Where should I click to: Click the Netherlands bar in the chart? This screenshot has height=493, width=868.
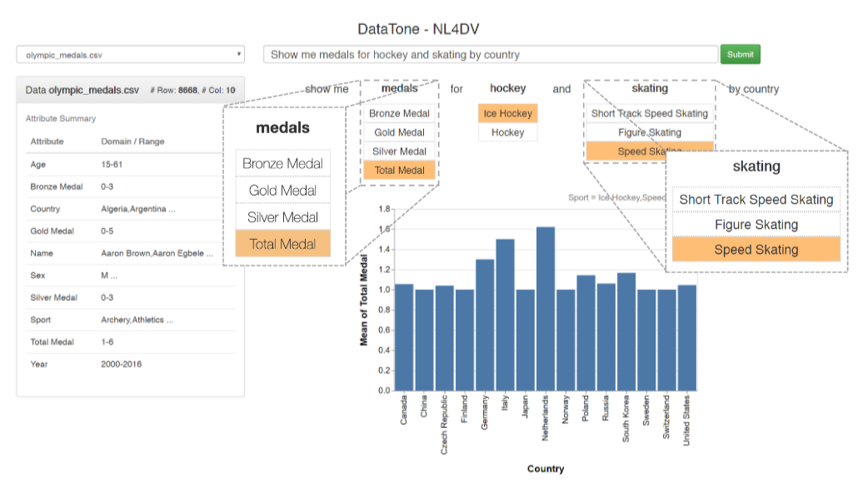(x=546, y=308)
